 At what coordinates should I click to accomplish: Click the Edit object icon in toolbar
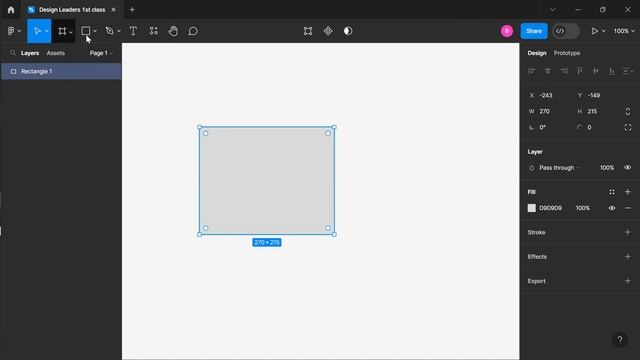click(x=308, y=31)
